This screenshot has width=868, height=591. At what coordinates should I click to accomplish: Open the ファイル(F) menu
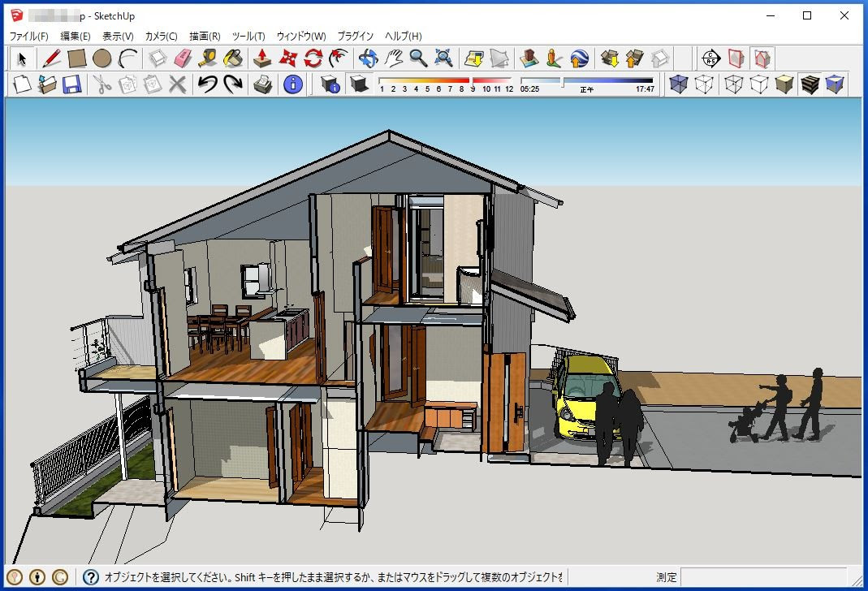28,36
